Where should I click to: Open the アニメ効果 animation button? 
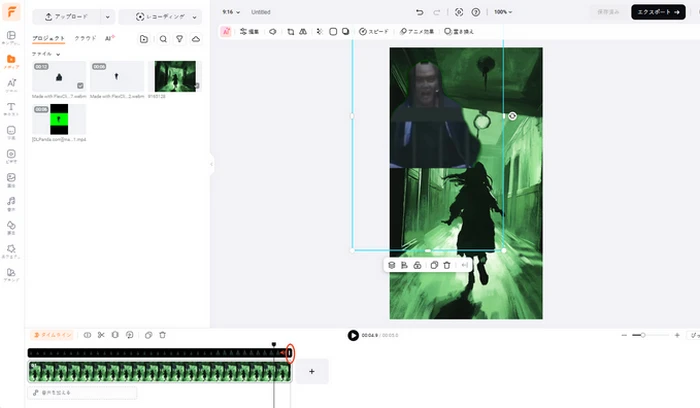pyautogui.click(x=417, y=31)
